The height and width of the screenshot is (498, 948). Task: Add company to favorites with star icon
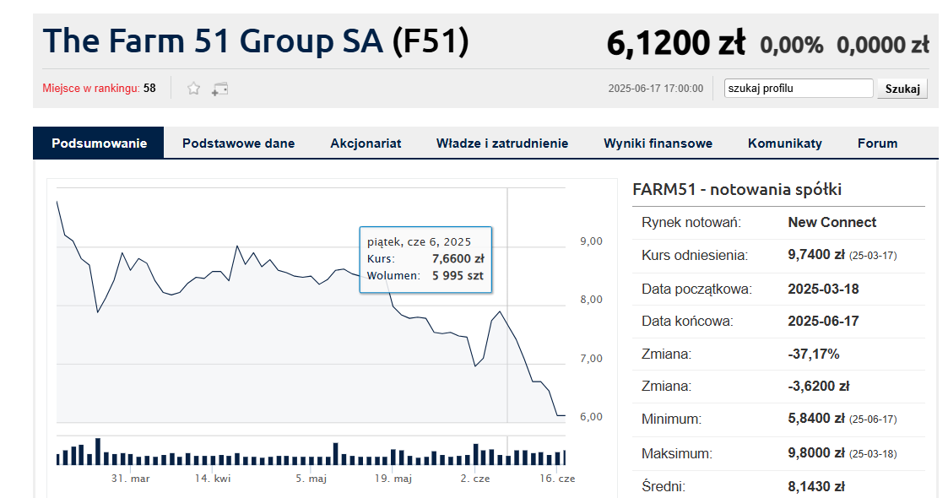[x=193, y=89]
